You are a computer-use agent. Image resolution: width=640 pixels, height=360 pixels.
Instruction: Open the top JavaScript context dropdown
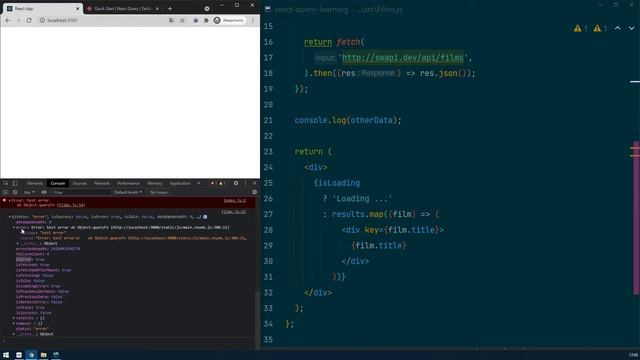click(29, 192)
